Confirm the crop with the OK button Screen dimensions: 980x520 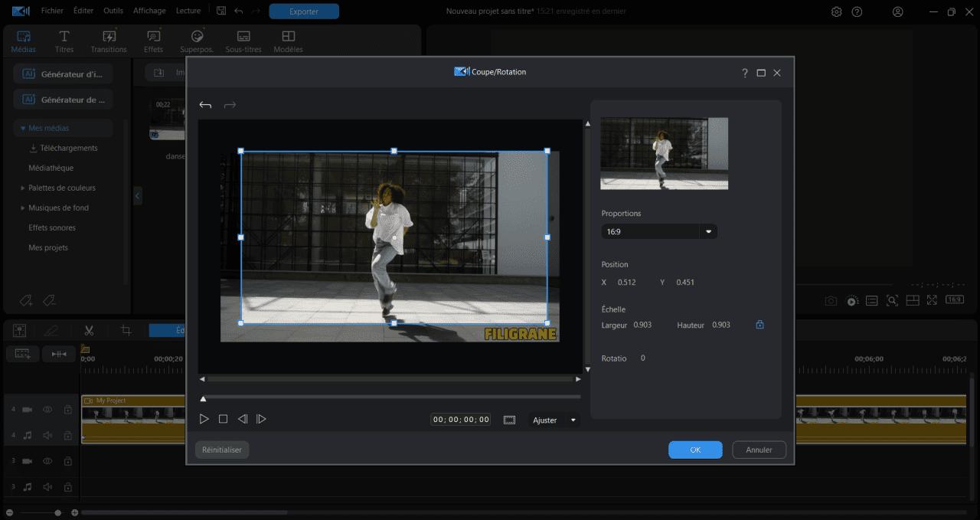pos(694,450)
